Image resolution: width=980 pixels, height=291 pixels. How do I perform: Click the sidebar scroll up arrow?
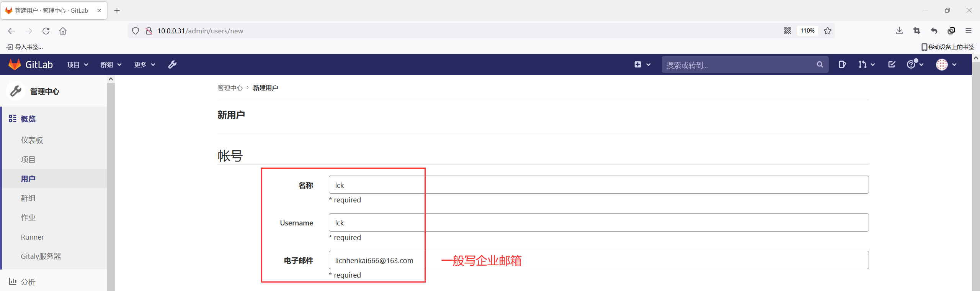pos(111,79)
